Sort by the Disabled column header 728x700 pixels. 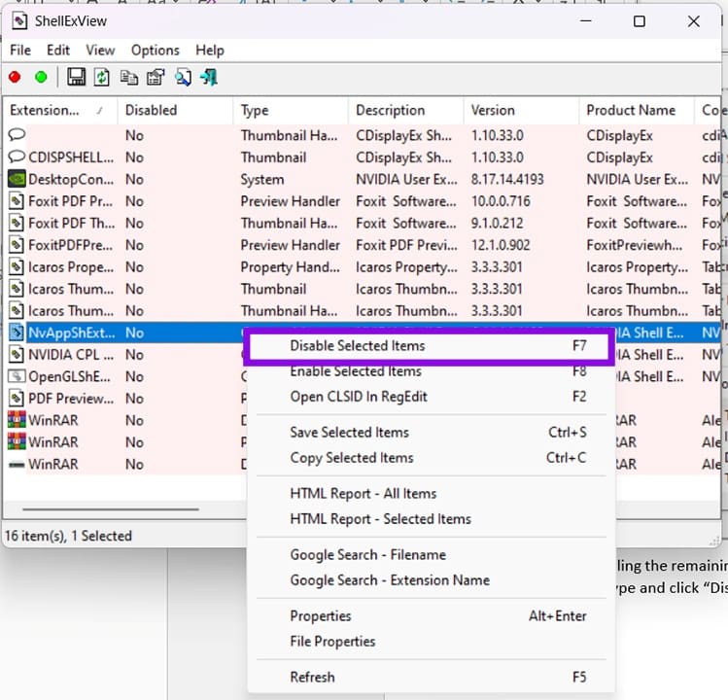tap(175, 111)
